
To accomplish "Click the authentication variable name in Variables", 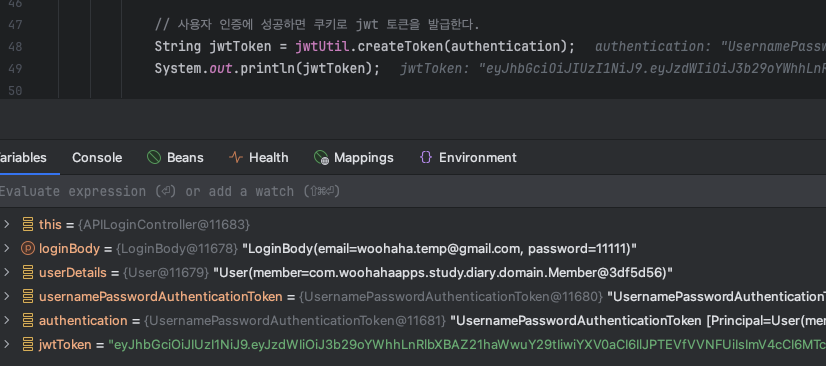I will [x=83, y=321].
